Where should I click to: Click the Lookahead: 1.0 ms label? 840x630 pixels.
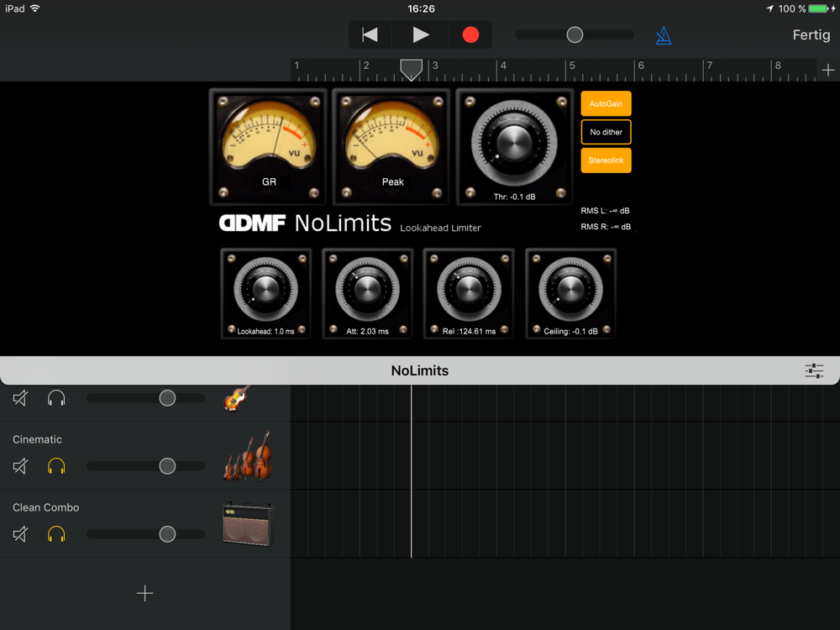(x=265, y=332)
